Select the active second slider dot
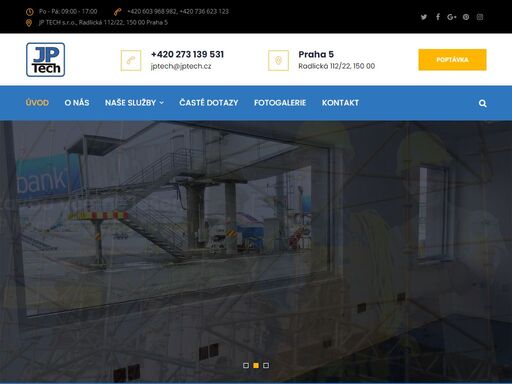The image size is (512, 384). [x=256, y=365]
